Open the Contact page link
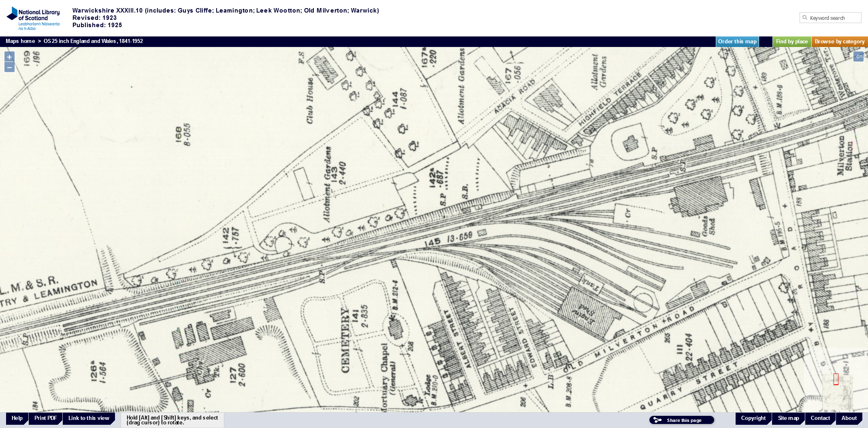Screen dimensions: 868x428 click(x=820, y=418)
